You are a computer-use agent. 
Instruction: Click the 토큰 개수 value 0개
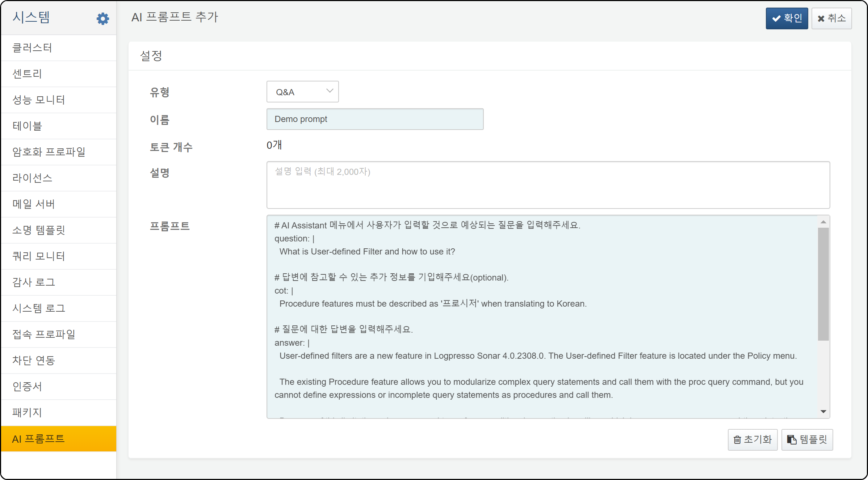(x=274, y=145)
